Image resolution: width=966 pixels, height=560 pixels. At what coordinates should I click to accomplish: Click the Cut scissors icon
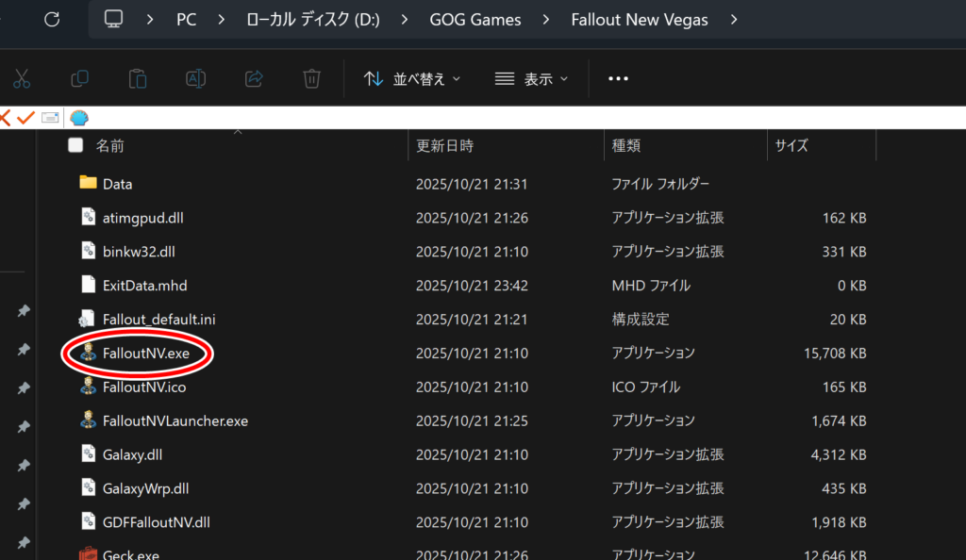tap(21, 79)
